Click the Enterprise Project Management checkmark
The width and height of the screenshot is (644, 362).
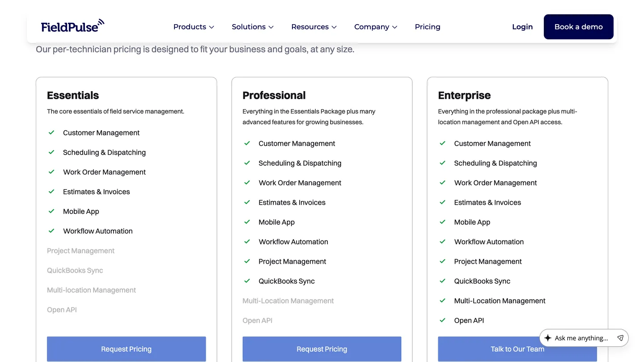[442, 261]
